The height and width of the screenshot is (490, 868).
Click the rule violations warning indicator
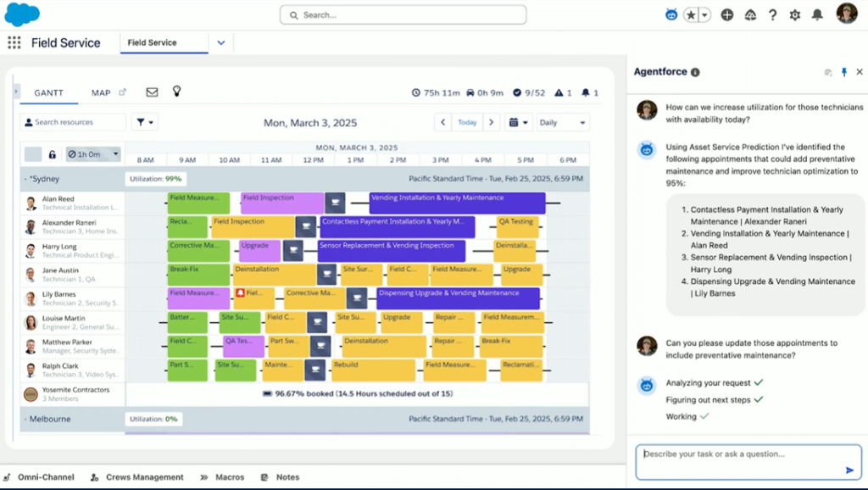pyautogui.click(x=563, y=93)
